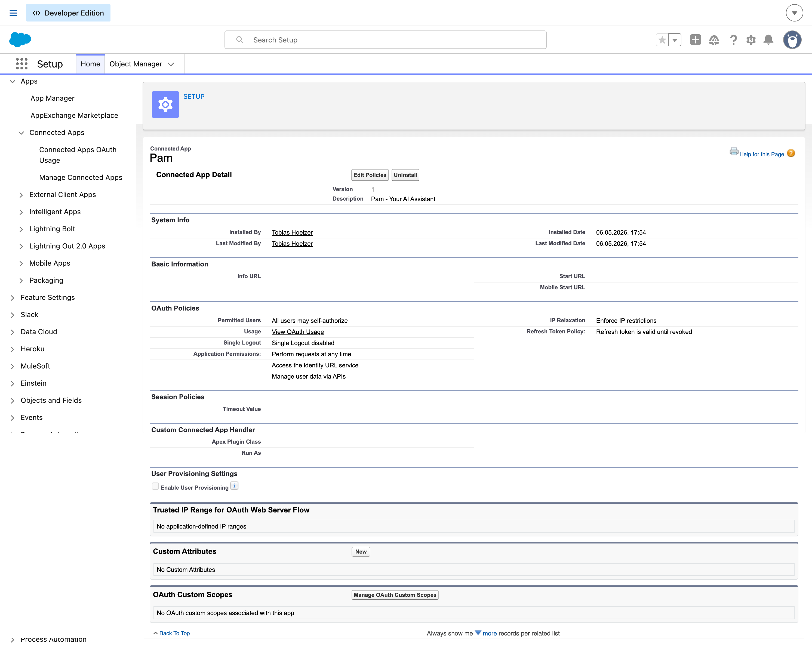Switch to the Home tab
812x645 pixels.
tap(90, 64)
